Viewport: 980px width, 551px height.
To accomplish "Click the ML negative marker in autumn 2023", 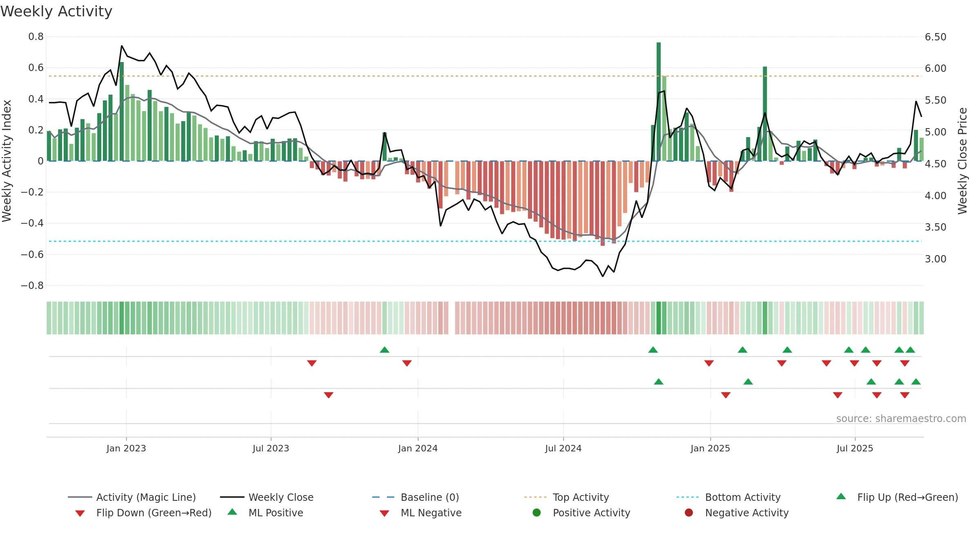I will pos(329,395).
